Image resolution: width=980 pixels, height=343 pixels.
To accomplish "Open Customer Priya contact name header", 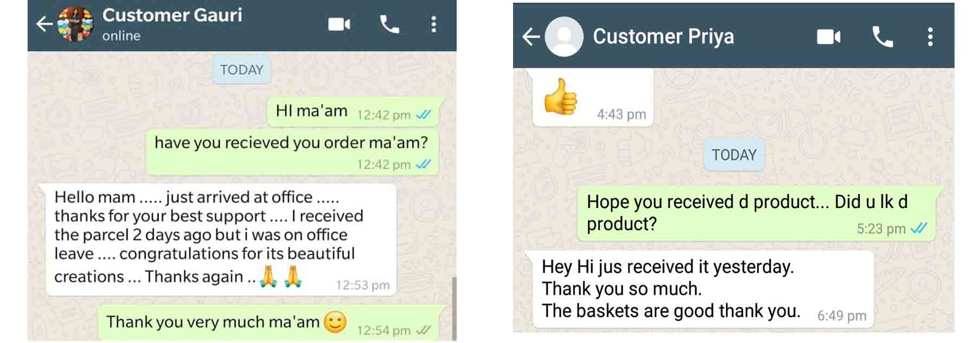I will tap(663, 36).
